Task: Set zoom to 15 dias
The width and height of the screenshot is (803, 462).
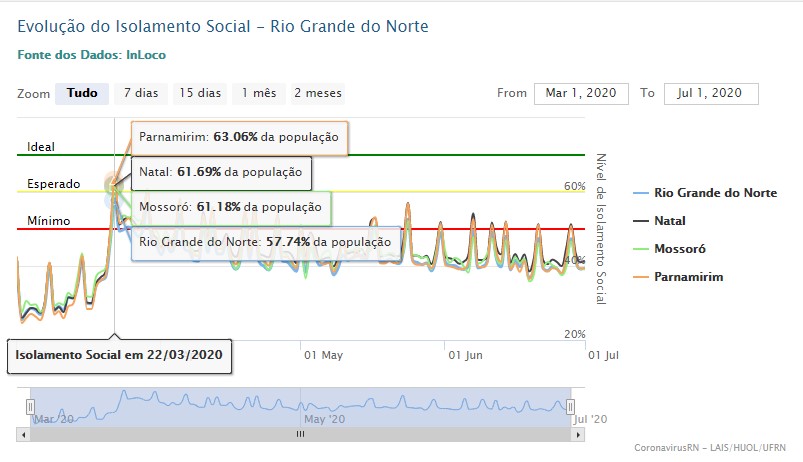Action: click(x=199, y=93)
